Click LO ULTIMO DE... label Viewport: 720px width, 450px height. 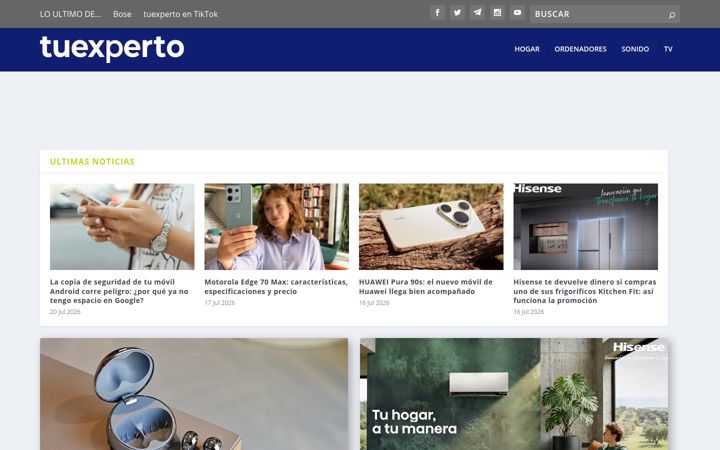[70, 14]
